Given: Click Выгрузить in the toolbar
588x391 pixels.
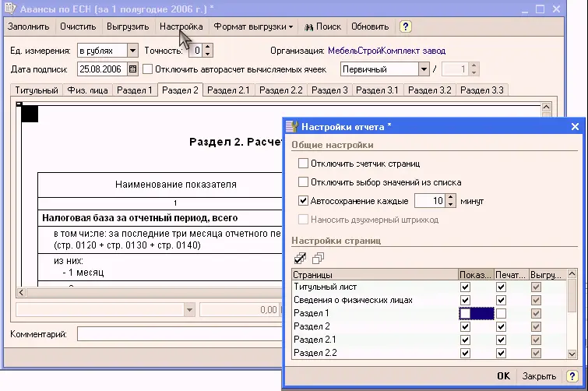Looking at the screenshot, I should point(128,26).
